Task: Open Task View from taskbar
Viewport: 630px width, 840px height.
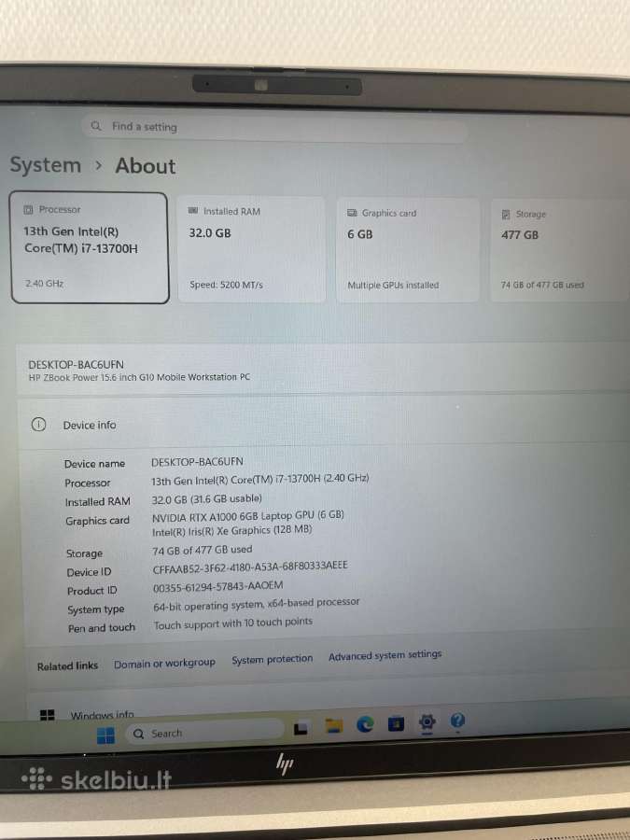Action: tap(301, 728)
